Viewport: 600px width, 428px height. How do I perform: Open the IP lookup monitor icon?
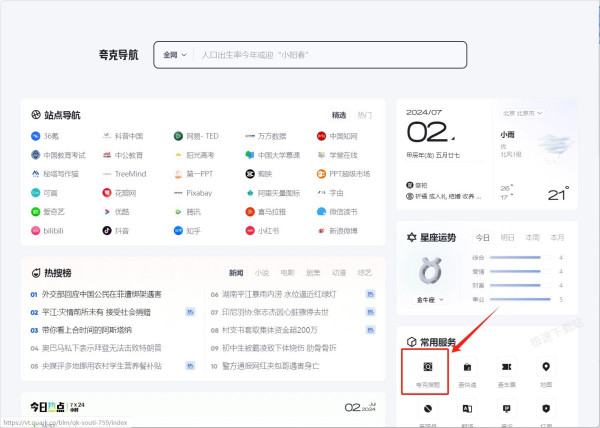(x=507, y=409)
